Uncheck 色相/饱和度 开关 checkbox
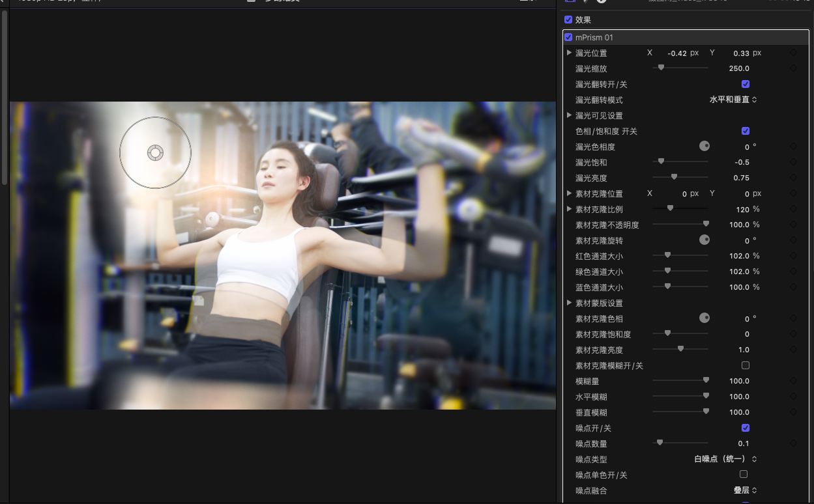 pyautogui.click(x=746, y=131)
